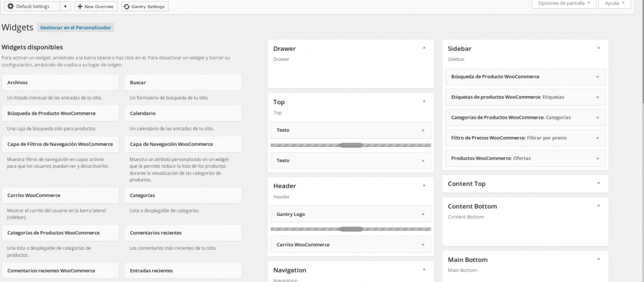This screenshot has height=282, width=644.
Task: Click the divider handle in Top area
Action: 351,145
